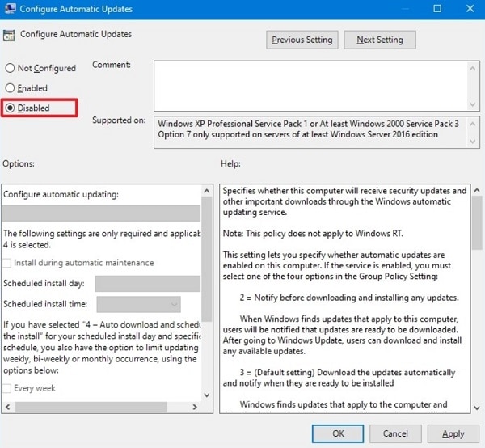The image size is (485, 448).
Task: Click Options pane scroll down arrow
Action: 207,395
